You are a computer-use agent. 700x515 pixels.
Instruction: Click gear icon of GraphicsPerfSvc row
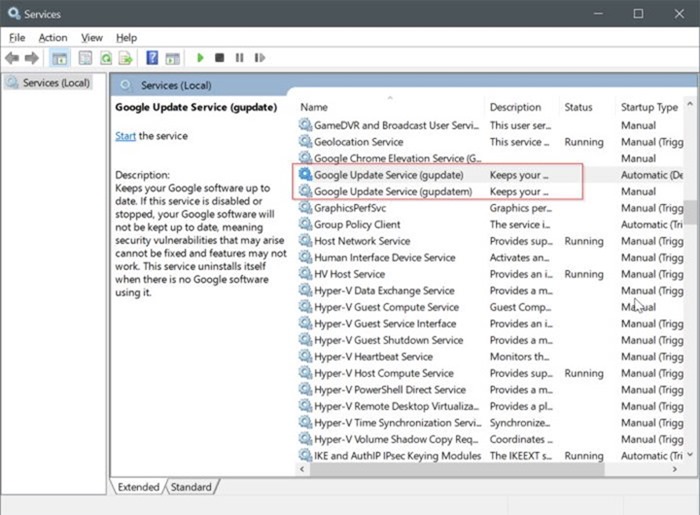[x=305, y=208]
